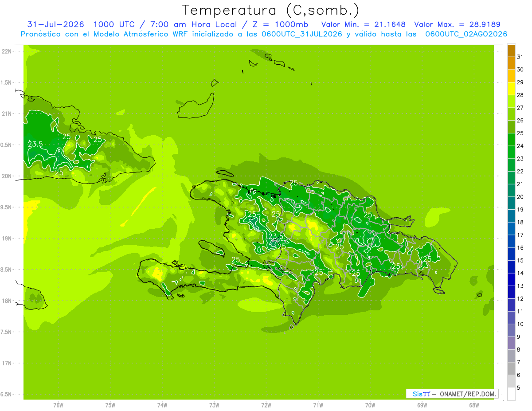Click the yellow 28 degree legend swatch
Image resolution: width=532 pixels, height=411 pixels.
pos(511,89)
